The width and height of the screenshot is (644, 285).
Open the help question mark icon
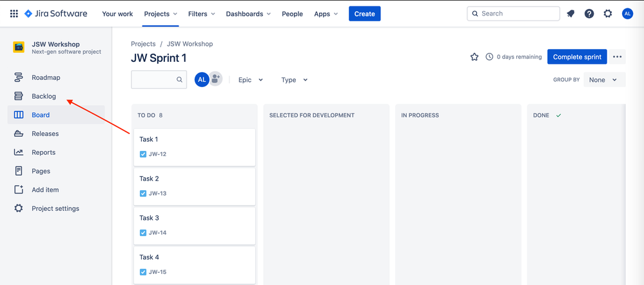coord(589,14)
